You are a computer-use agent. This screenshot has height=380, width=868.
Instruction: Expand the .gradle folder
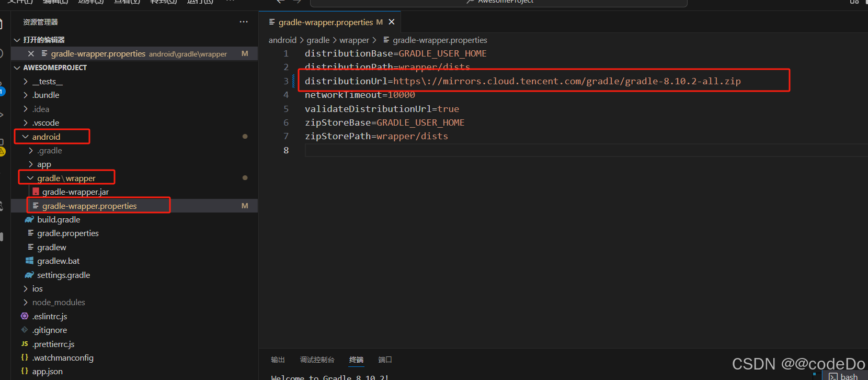click(x=31, y=151)
